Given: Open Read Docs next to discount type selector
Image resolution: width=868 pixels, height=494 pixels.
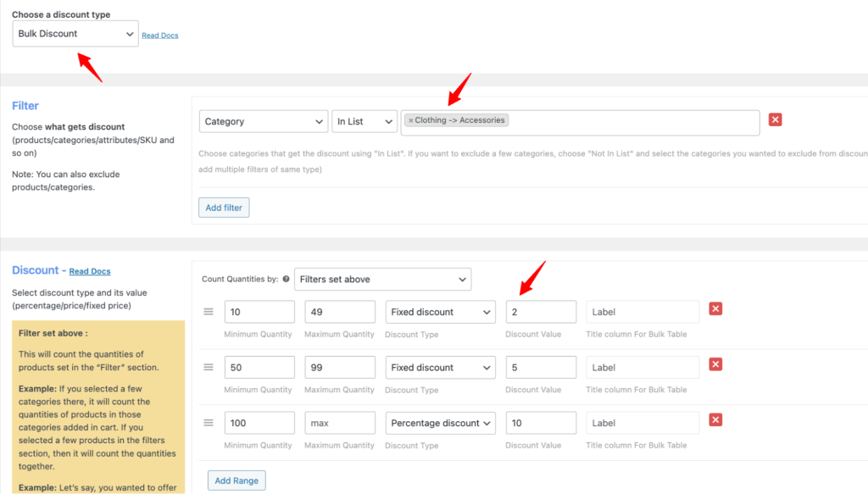Looking at the screenshot, I should coord(159,35).
